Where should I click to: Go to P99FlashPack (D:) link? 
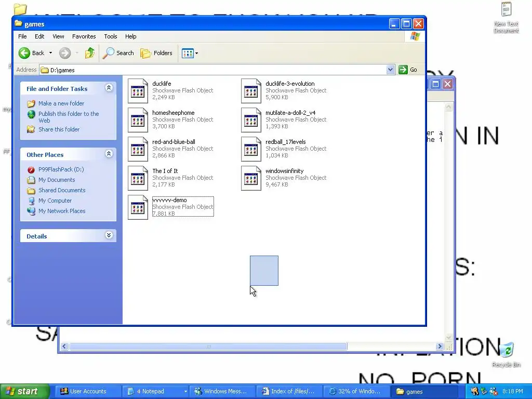point(61,169)
